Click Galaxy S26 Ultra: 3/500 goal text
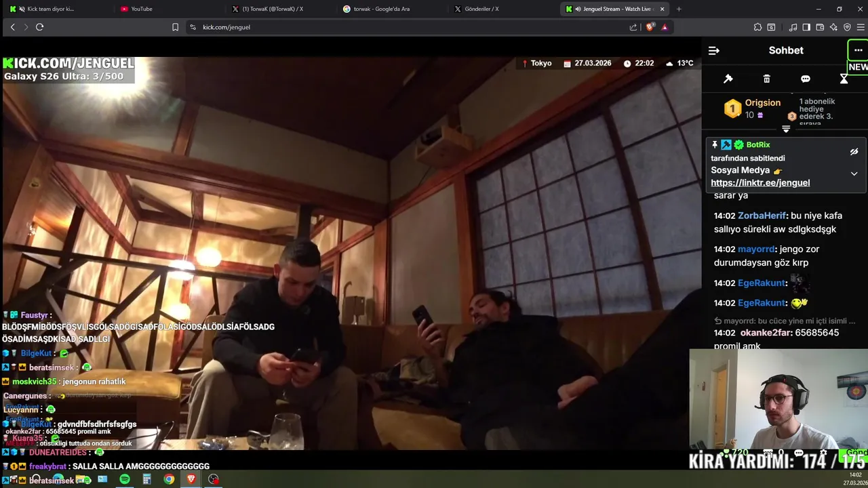 [64, 77]
